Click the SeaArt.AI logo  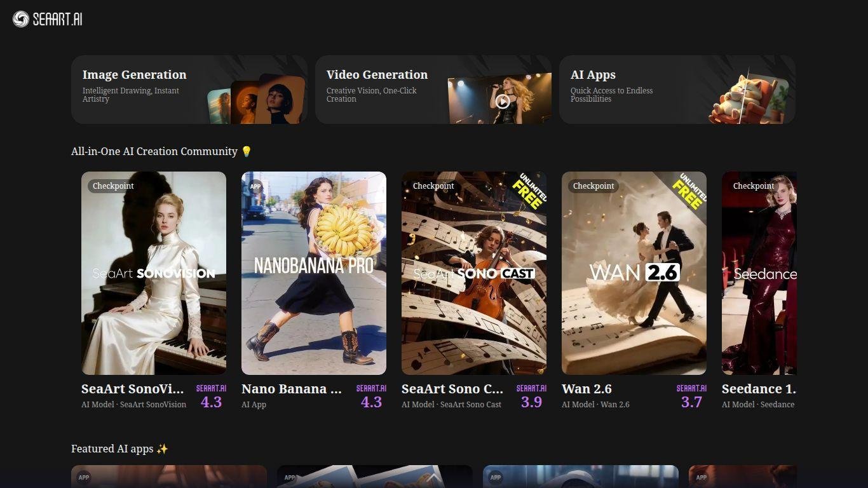(x=48, y=19)
